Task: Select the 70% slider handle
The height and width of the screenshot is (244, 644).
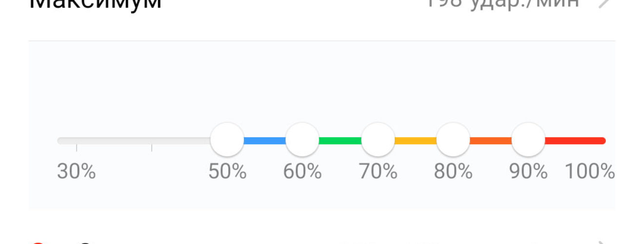Action: [x=378, y=140]
